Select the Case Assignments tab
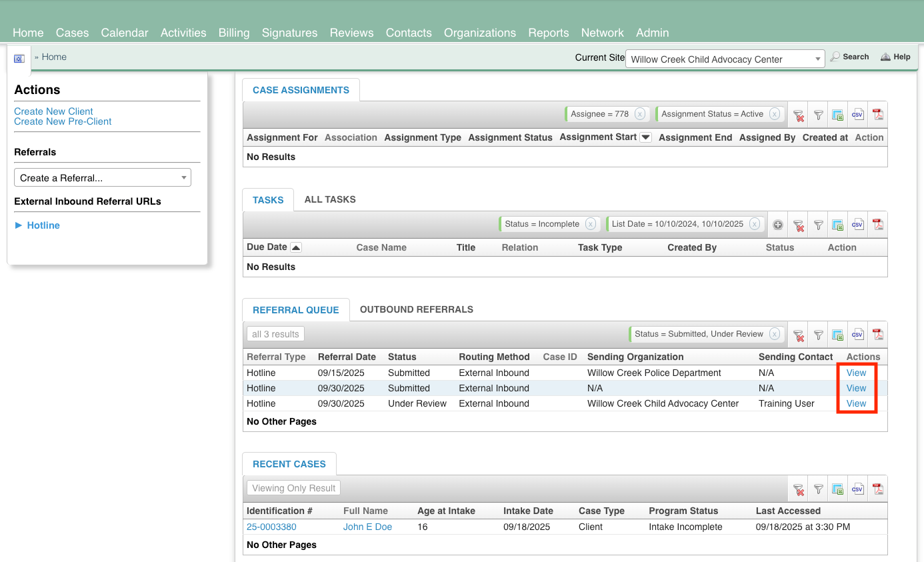924x562 pixels. pos(301,90)
